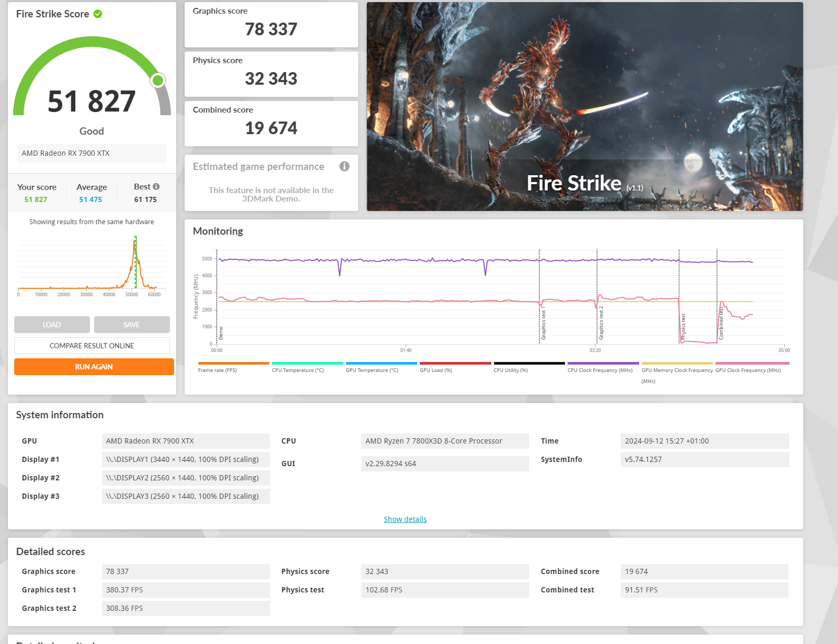This screenshot has width=838, height=644.
Task: Toggle GPU Memory Clock Frequency legend
Action: click(677, 373)
